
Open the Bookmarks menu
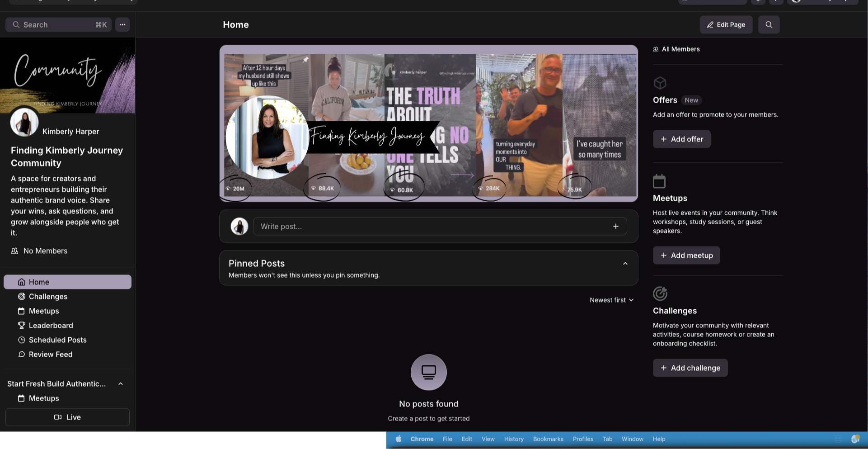tap(548, 439)
